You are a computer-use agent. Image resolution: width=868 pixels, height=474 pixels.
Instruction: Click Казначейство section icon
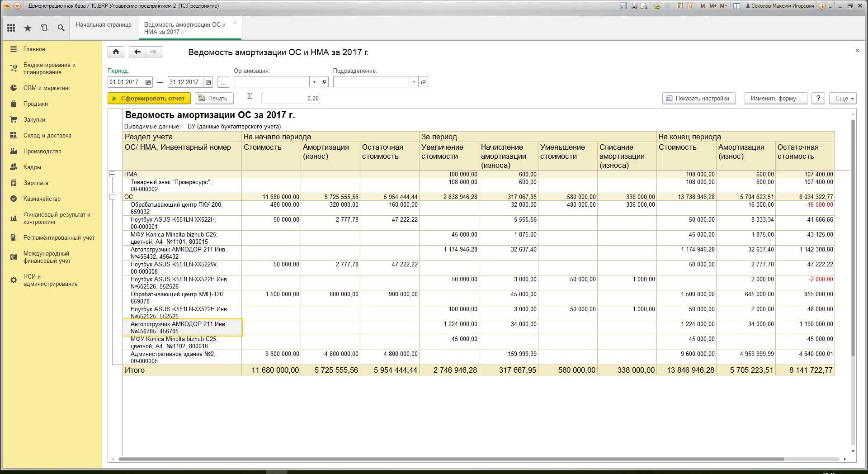(x=14, y=199)
